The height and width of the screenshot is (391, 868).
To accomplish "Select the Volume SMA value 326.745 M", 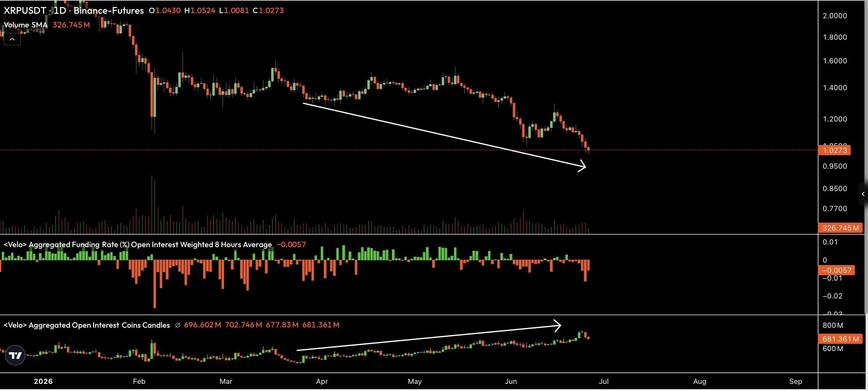I will click(71, 25).
